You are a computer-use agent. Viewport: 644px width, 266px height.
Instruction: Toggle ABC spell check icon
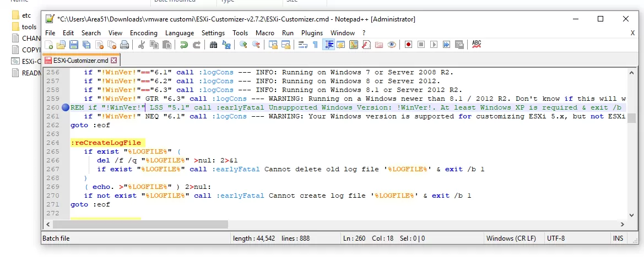pos(477,44)
